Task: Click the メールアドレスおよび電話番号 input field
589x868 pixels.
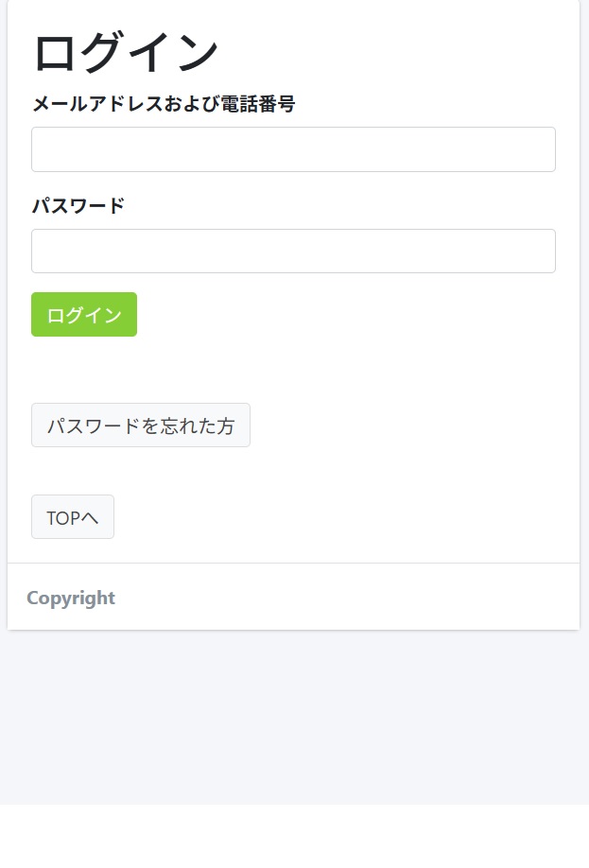Action: [293, 149]
